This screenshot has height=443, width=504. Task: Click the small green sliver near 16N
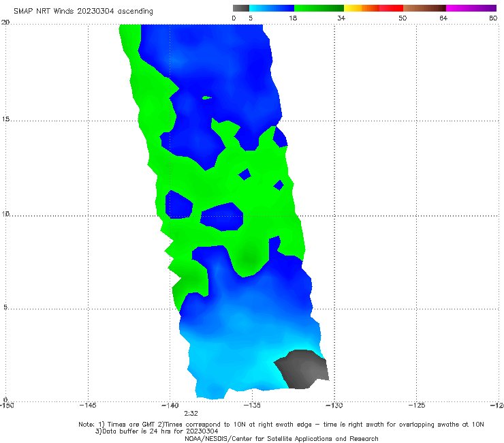coord(207,97)
